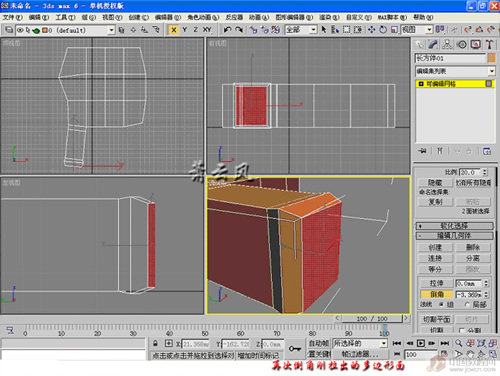Click Configure Modifier Sets icon below stack
500x376 pixels.
coord(487,151)
